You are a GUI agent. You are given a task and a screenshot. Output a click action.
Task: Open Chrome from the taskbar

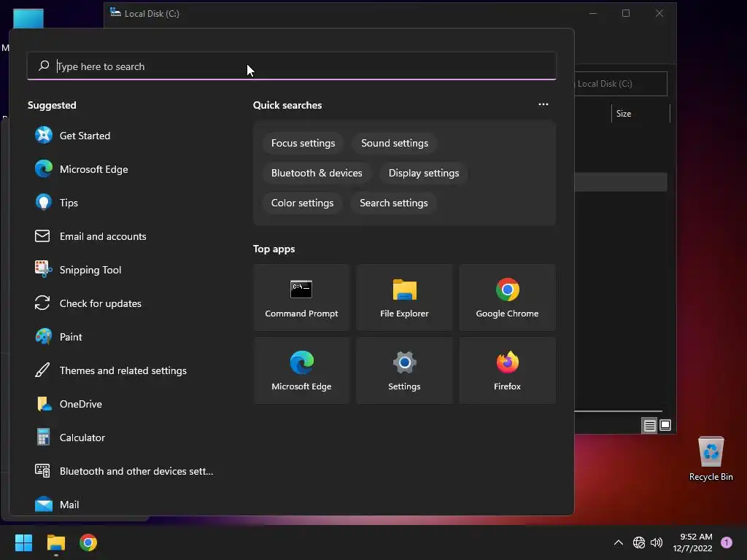pos(88,542)
